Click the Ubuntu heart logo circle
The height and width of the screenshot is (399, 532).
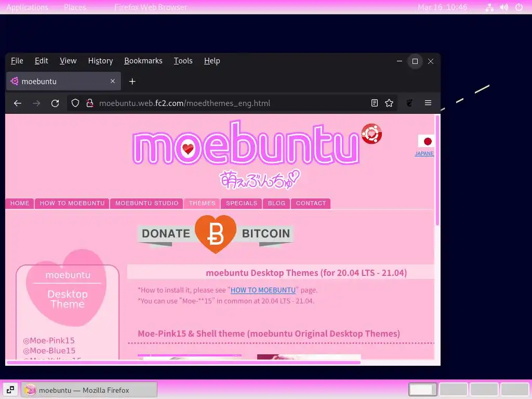coord(371,134)
